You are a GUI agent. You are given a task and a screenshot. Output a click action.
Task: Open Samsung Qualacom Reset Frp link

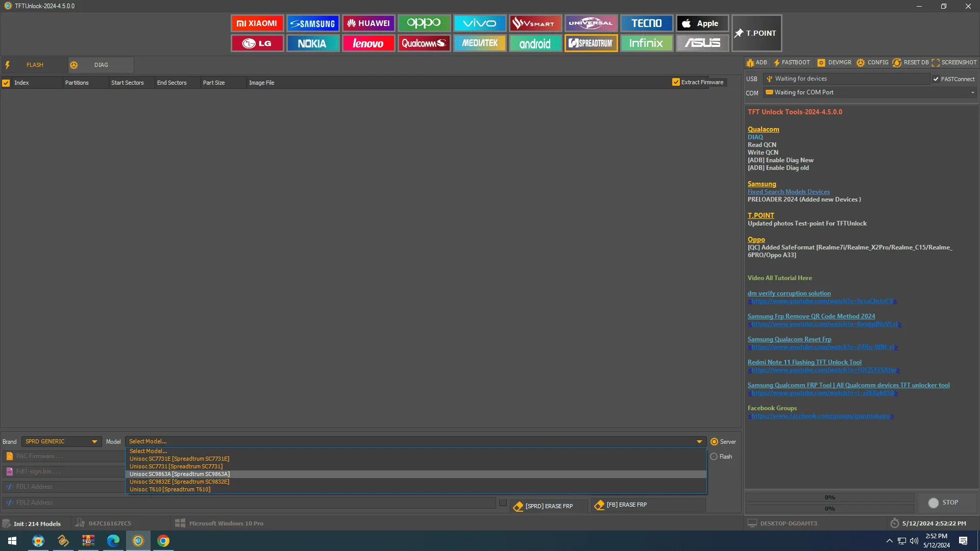click(789, 339)
